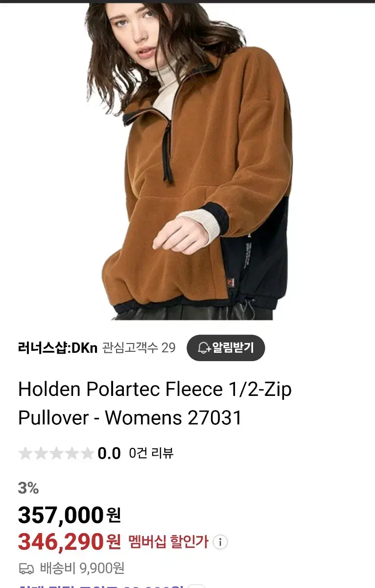Tap the 멤버십 할인가 label
The width and height of the screenshot is (375, 588).
(168, 542)
